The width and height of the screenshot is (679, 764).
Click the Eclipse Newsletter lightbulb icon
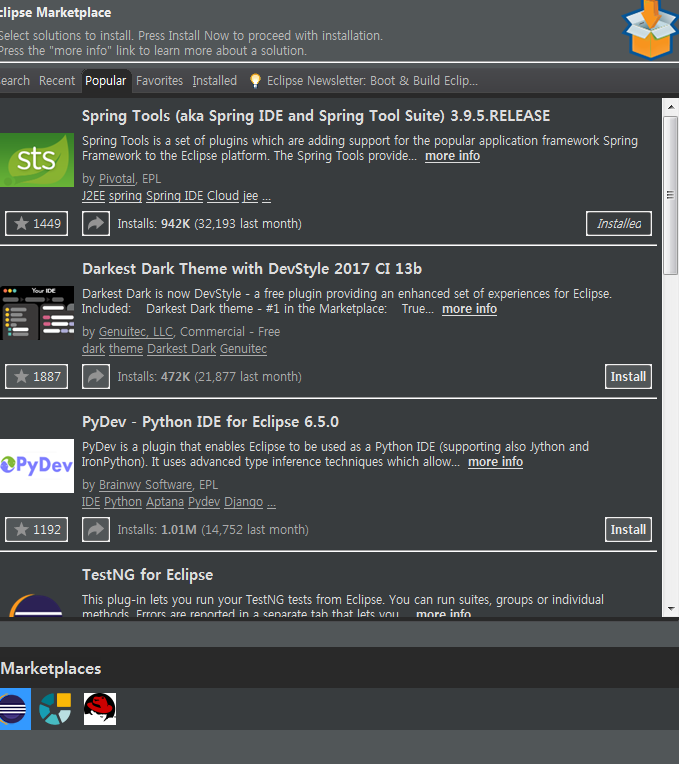pos(255,81)
